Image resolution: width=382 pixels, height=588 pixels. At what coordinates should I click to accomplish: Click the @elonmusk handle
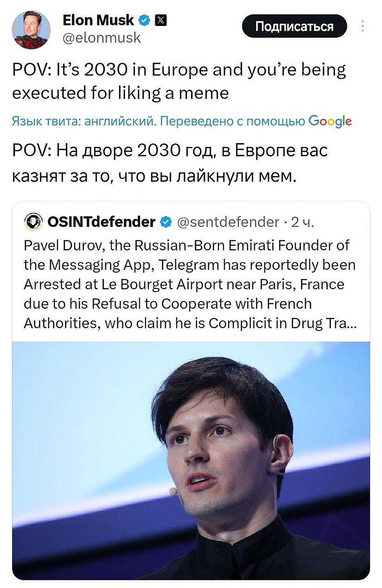coord(102,38)
